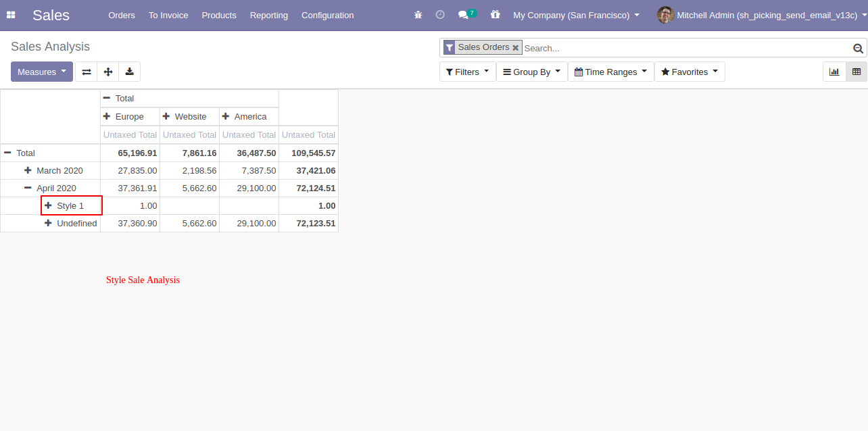Click March 2020 total cell 37,421.06

308,170
